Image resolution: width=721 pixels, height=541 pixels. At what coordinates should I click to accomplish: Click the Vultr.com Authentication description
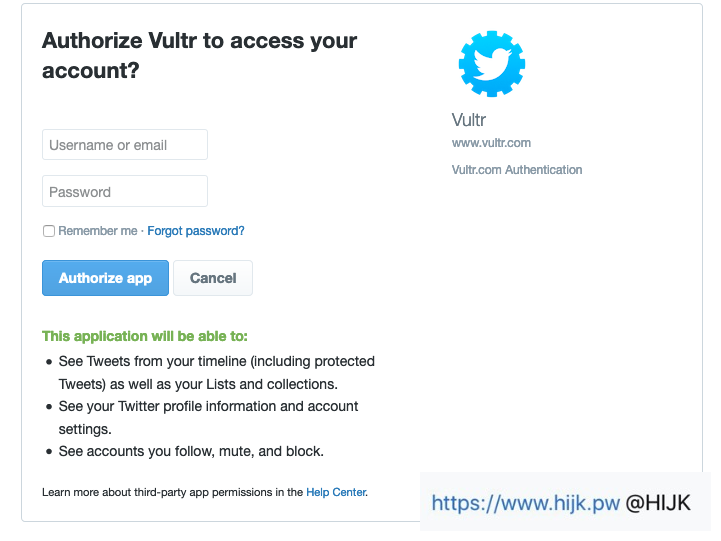[x=517, y=170]
